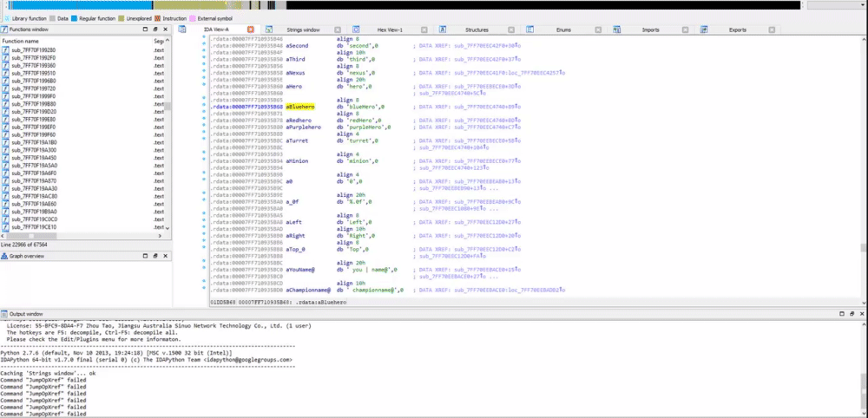
Task: Click the Hex View-1 tab icon
Action: point(356,29)
